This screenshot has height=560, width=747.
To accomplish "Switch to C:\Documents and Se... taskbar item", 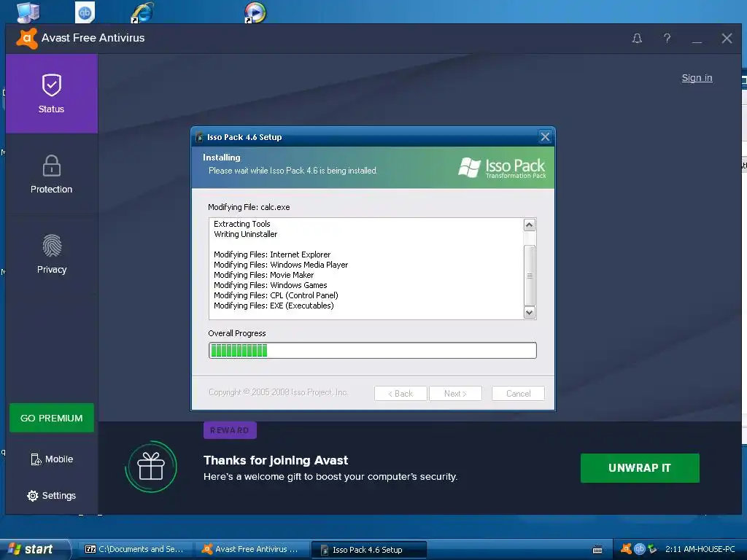I will 135,550.
